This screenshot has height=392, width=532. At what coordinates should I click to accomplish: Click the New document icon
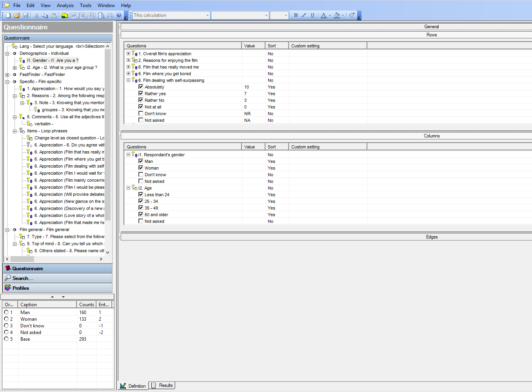pos(8,15)
